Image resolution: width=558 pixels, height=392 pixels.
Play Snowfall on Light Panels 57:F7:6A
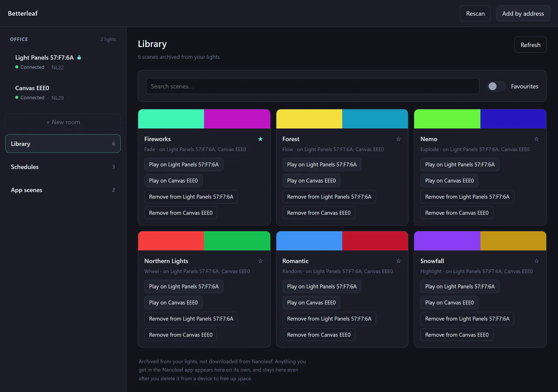coord(460,286)
